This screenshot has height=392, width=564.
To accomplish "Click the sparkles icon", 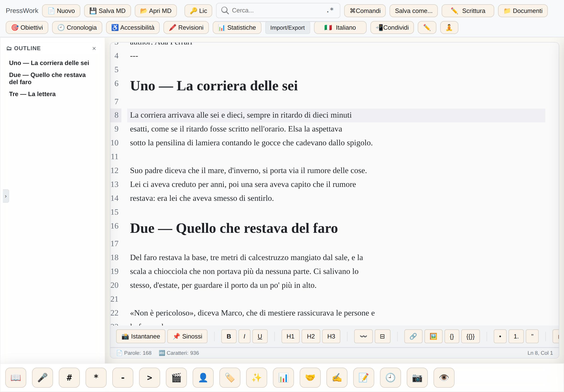I will [257, 377].
